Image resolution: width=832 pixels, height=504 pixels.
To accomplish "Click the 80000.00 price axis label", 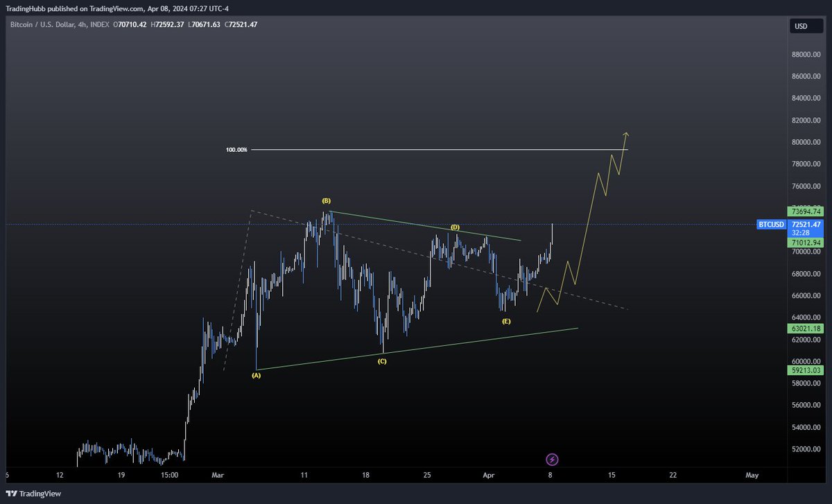I will (807, 142).
